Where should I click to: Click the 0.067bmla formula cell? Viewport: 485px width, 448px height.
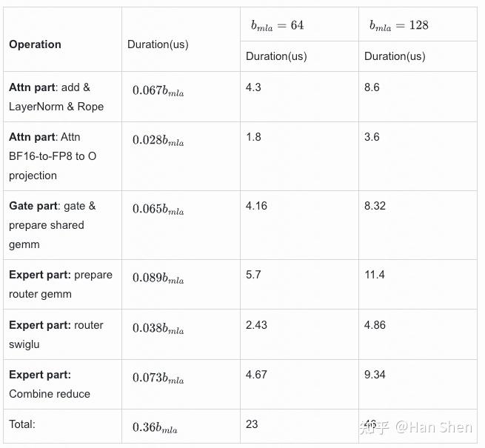(x=181, y=97)
